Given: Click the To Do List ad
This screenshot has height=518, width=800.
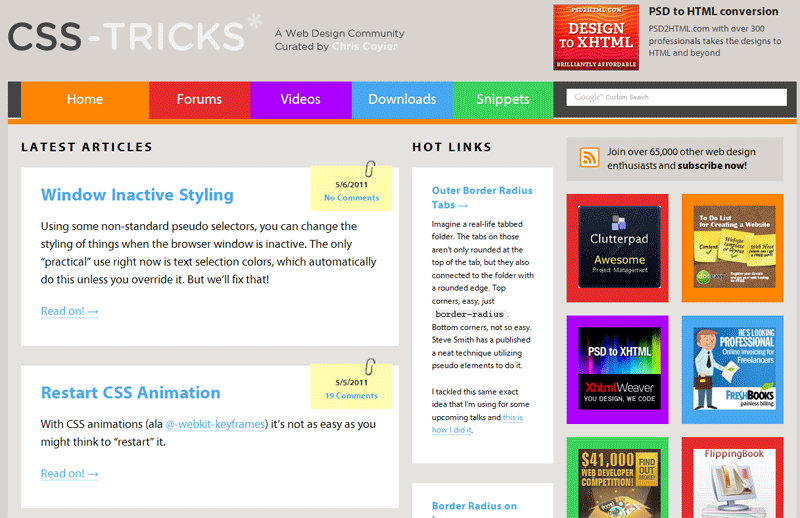Looking at the screenshot, I should click(733, 248).
